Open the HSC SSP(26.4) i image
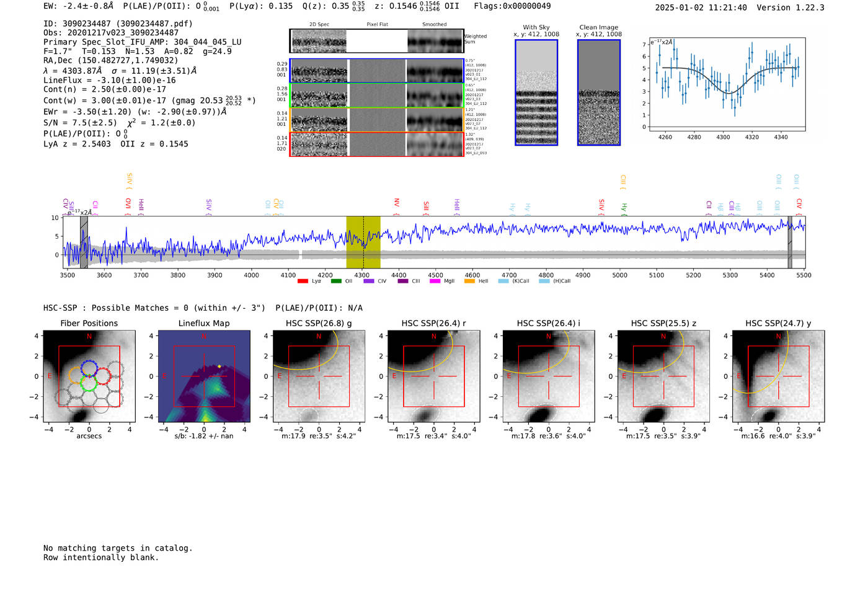Screen dimensions: 868x591 [x=549, y=376]
